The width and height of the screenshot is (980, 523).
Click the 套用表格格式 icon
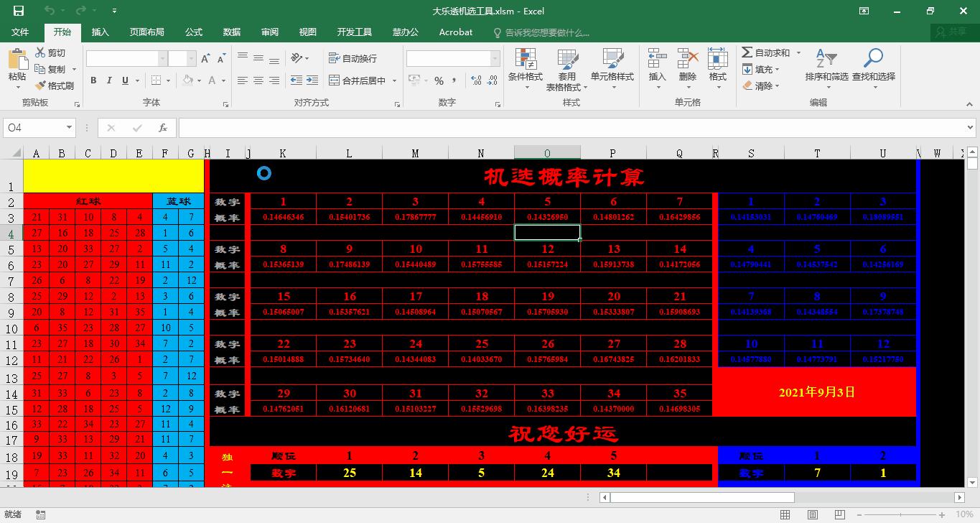568,68
